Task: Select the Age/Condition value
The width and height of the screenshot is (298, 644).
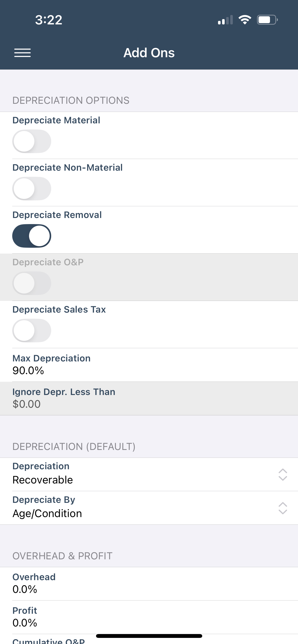Action: 47,514
